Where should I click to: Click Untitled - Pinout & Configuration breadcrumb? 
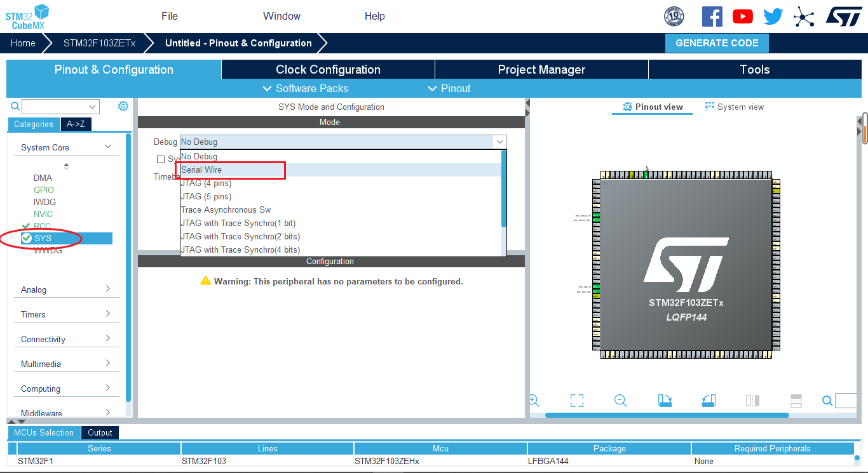point(238,43)
